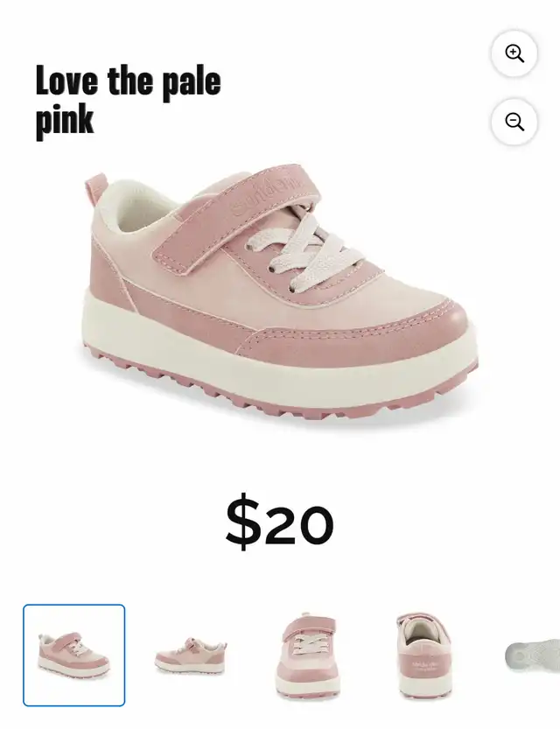Zoom out with the magnifier minus icon

[x=514, y=122]
